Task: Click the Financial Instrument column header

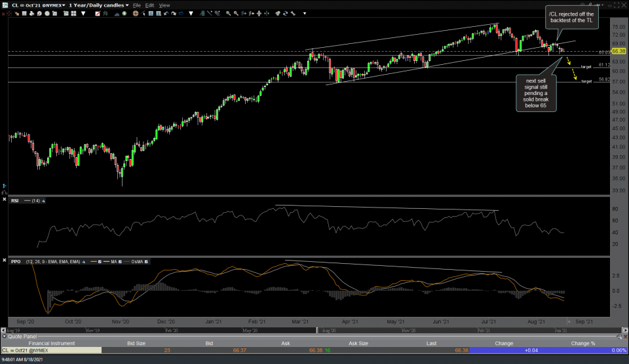Action: click(x=51, y=343)
